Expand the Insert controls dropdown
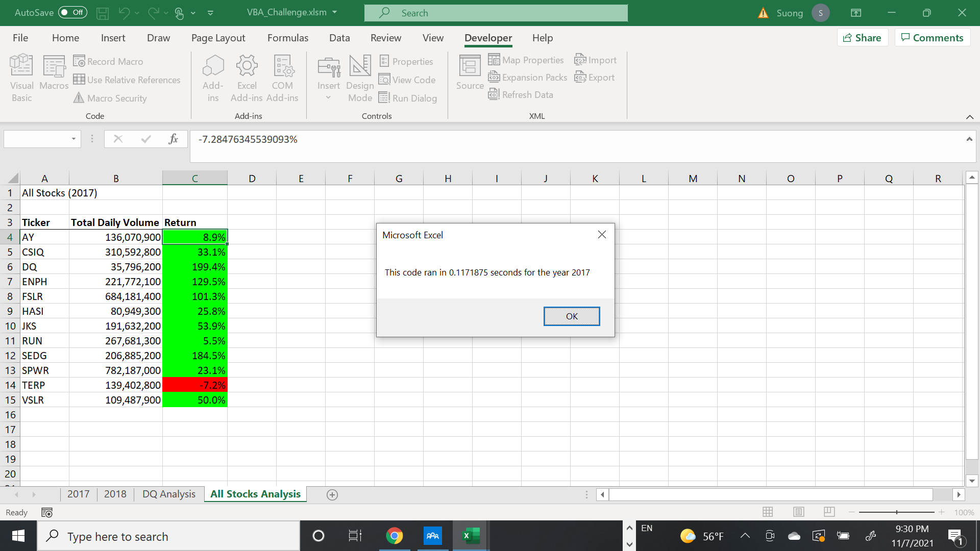 pos(328,97)
